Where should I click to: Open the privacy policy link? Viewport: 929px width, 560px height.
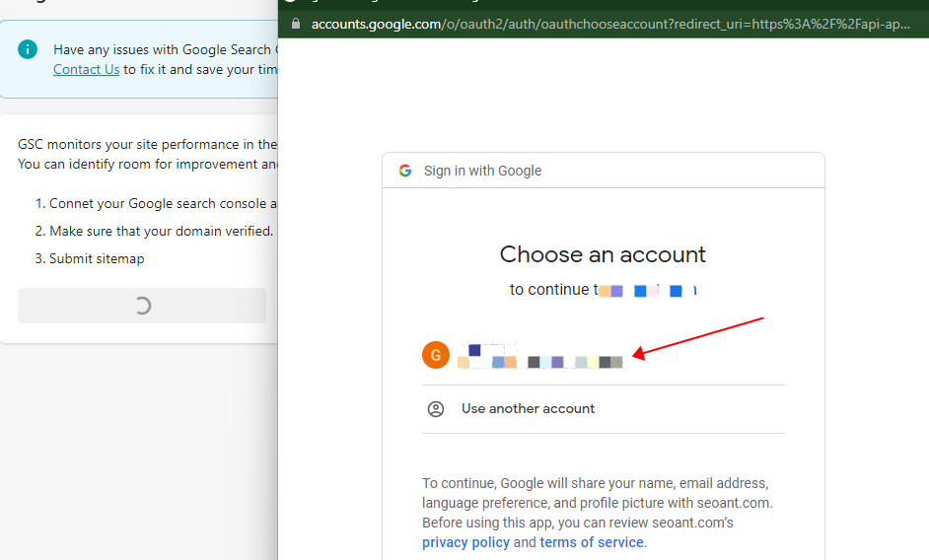click(x=465, y=542)
